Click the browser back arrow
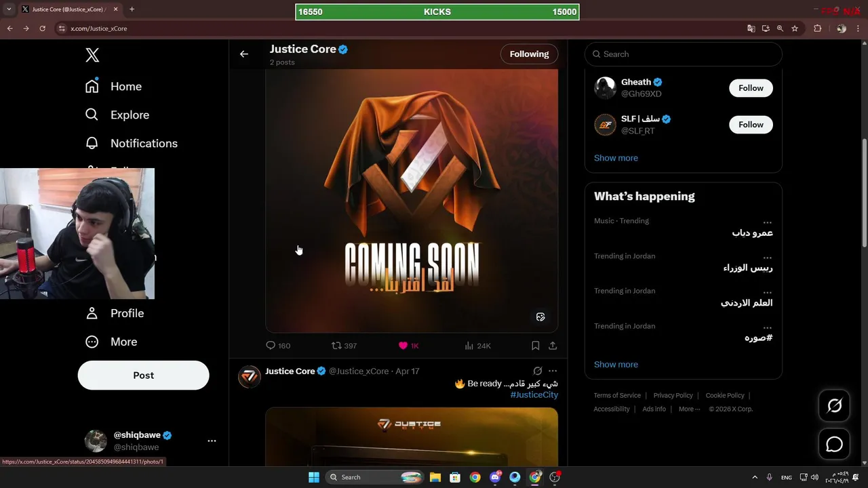The width and height of the screenshot is (868, 488). tap(9, 28)
